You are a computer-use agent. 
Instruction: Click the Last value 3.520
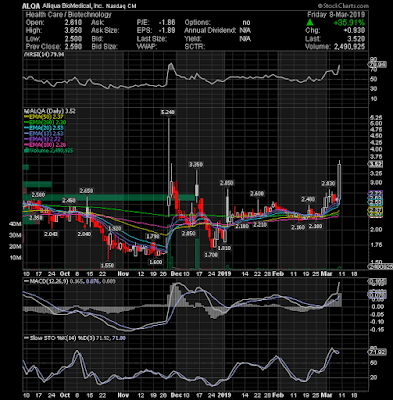coord(356,39)
